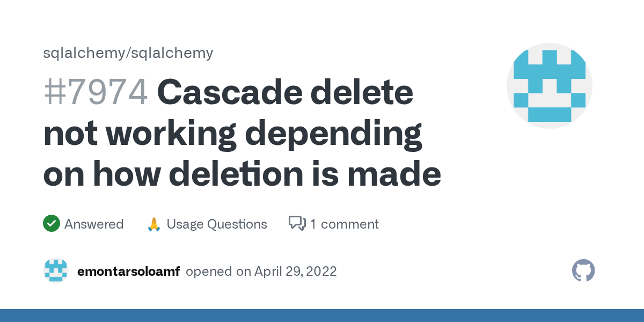The width and height of the screenshot is (644, 322).
Task: Click the opened on April 29, 2022 date
Action: coord(261,271)
